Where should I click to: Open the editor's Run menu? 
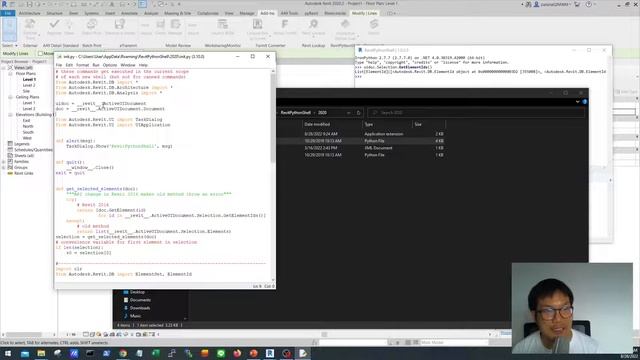[x=96, y=65]
